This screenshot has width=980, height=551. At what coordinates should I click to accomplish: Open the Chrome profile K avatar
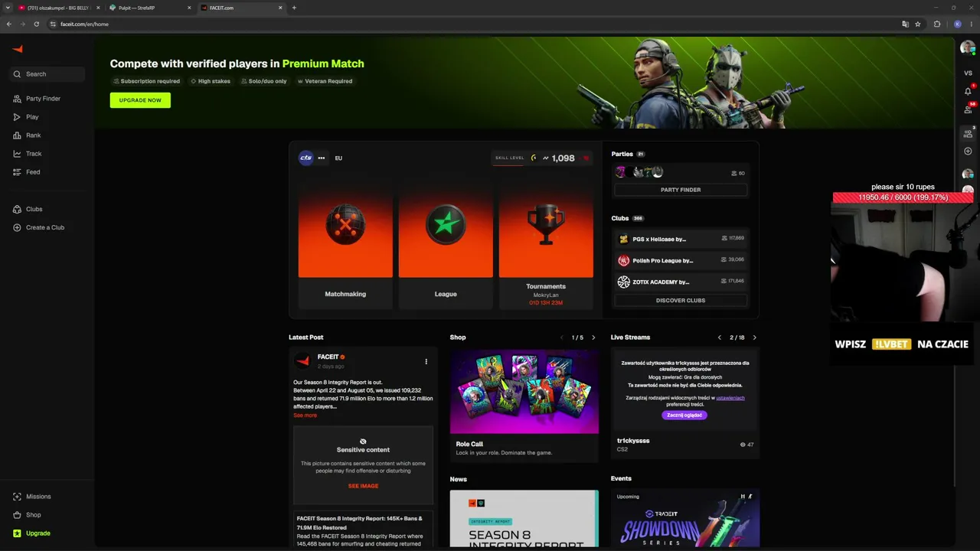tap(957, 24)
